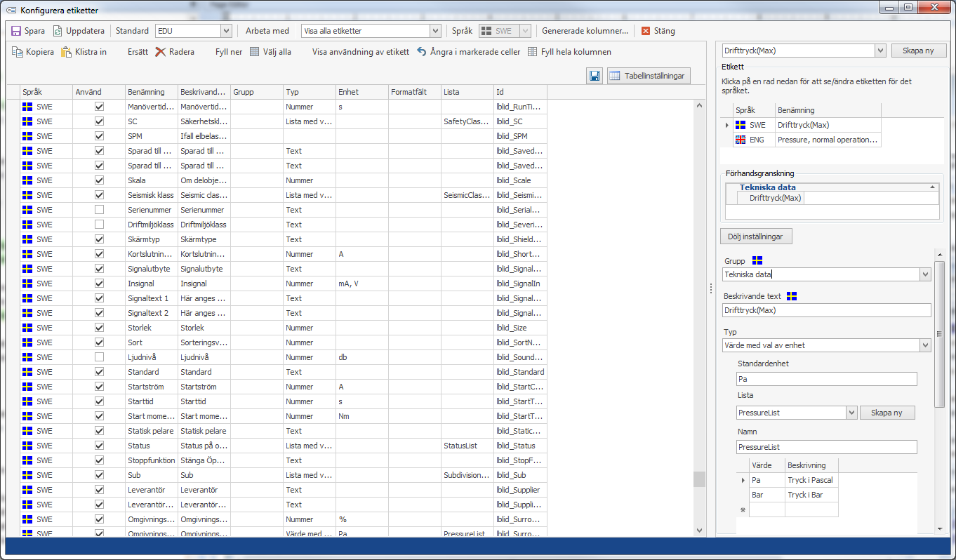Select the Pa row in value list
The height and width of the screenshot is (560, 956).
(793, 480)
